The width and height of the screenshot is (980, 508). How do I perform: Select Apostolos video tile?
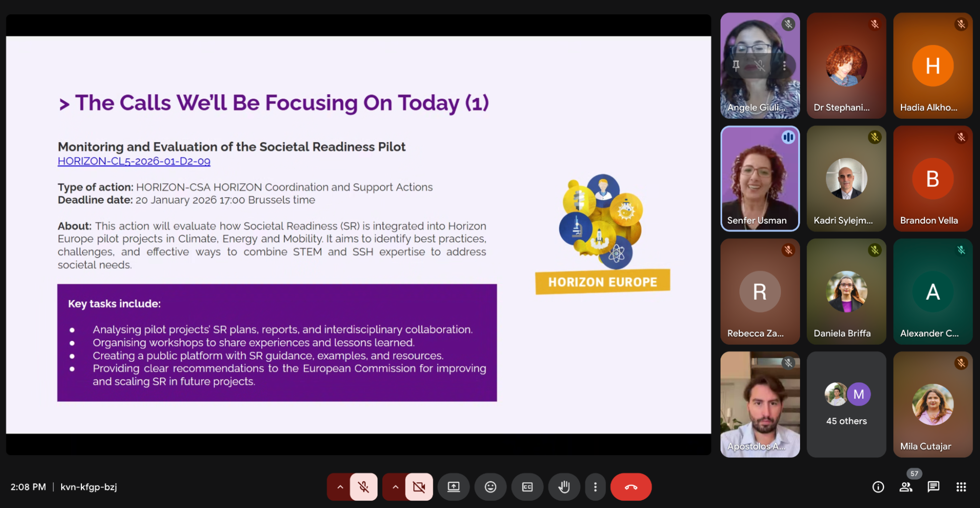tap(759, 405)
